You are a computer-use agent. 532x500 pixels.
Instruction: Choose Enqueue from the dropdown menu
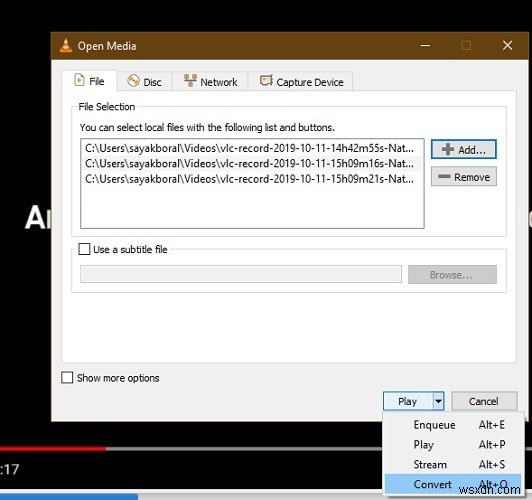click(x=453, y=425)
